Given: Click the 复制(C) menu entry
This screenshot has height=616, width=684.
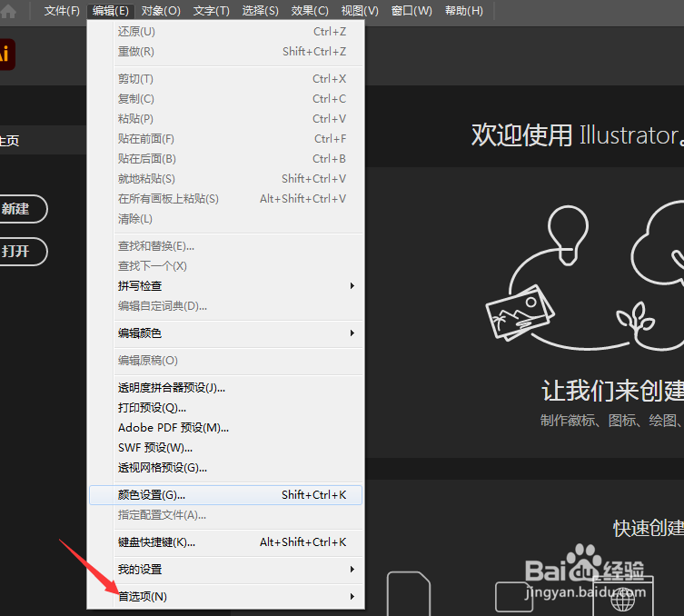Looking at the screenshot, I should pyautogui.click(x=225, y=99).
